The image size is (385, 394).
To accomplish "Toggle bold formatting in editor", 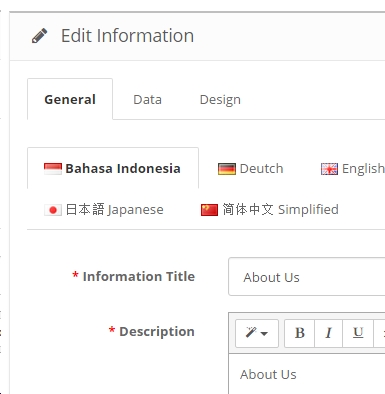I will click(x=300, y=333).
